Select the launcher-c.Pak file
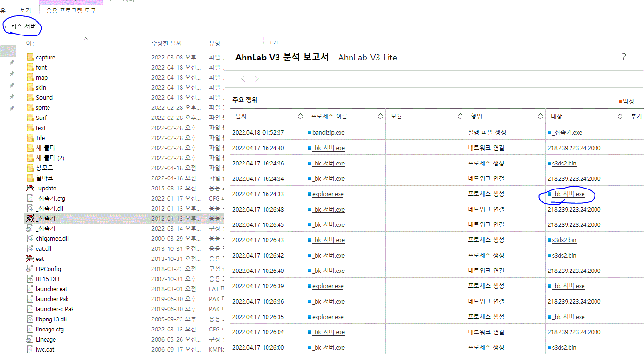The width and height of the screenshot is (644, 354). click(55, 309)
